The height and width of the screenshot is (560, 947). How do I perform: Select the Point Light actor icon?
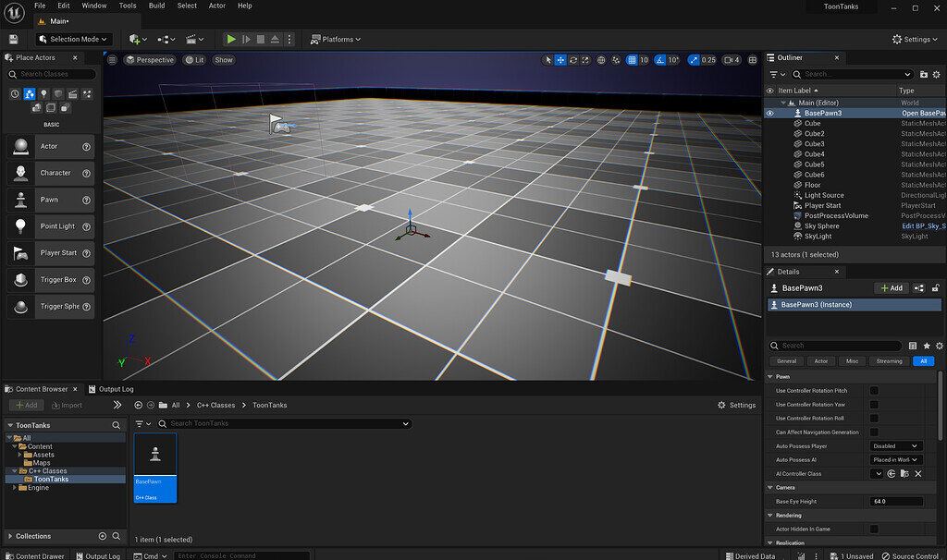[20, 226]
